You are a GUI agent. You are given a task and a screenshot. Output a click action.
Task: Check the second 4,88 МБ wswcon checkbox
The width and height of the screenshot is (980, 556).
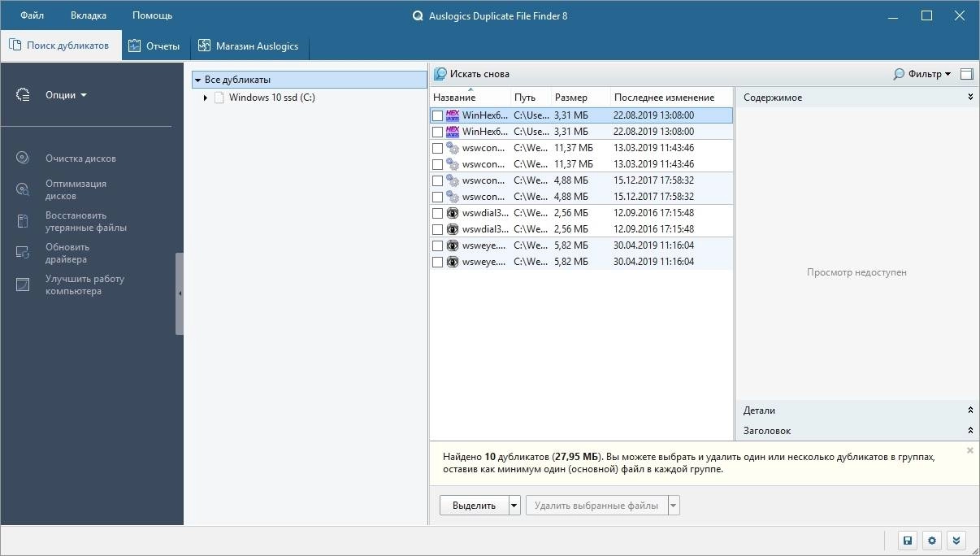point(438,197)
